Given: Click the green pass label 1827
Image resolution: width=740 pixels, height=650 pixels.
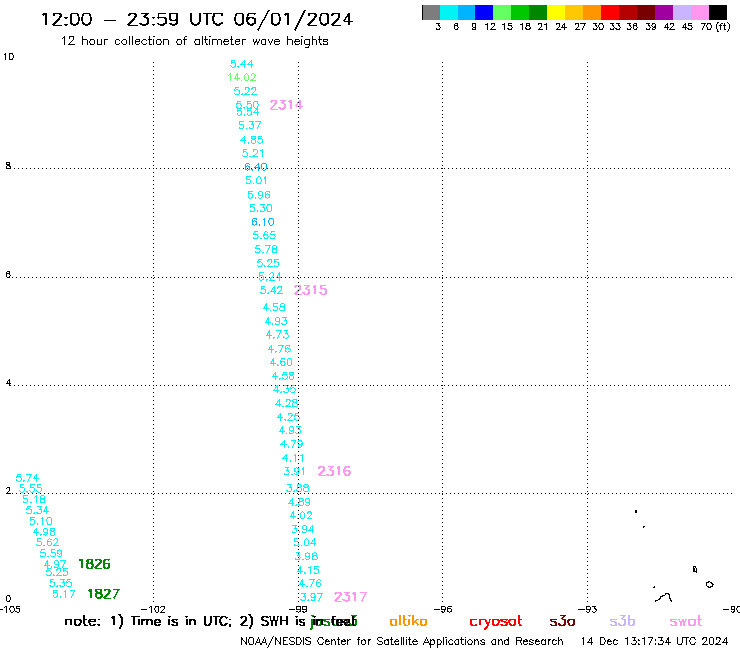Looking at the screenshot, I should (x=104, y=594).
